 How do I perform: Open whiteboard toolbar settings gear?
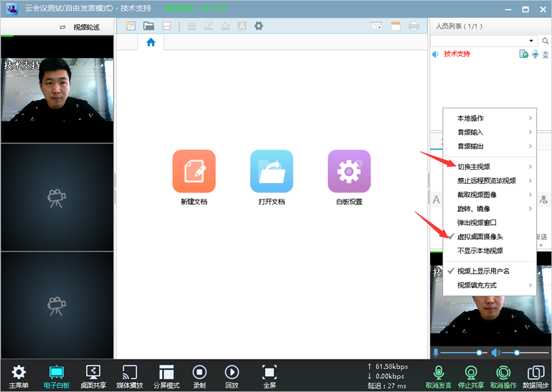click(x=259, y=26)
